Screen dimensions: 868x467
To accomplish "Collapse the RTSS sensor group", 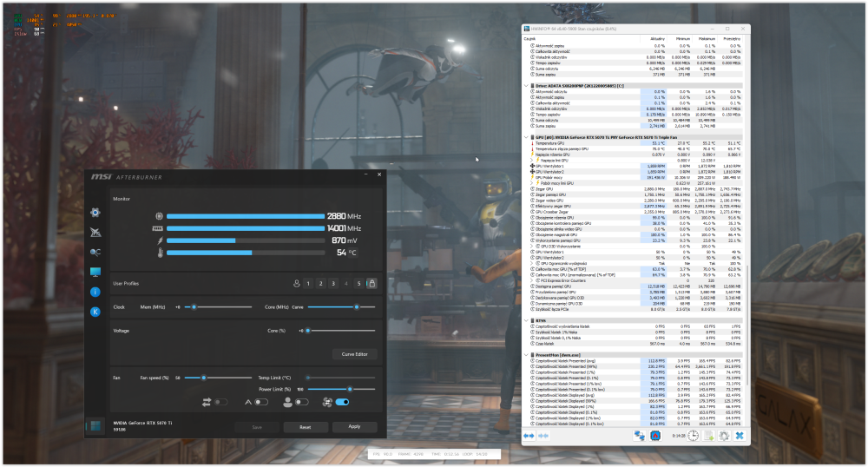I will point(526,320).
